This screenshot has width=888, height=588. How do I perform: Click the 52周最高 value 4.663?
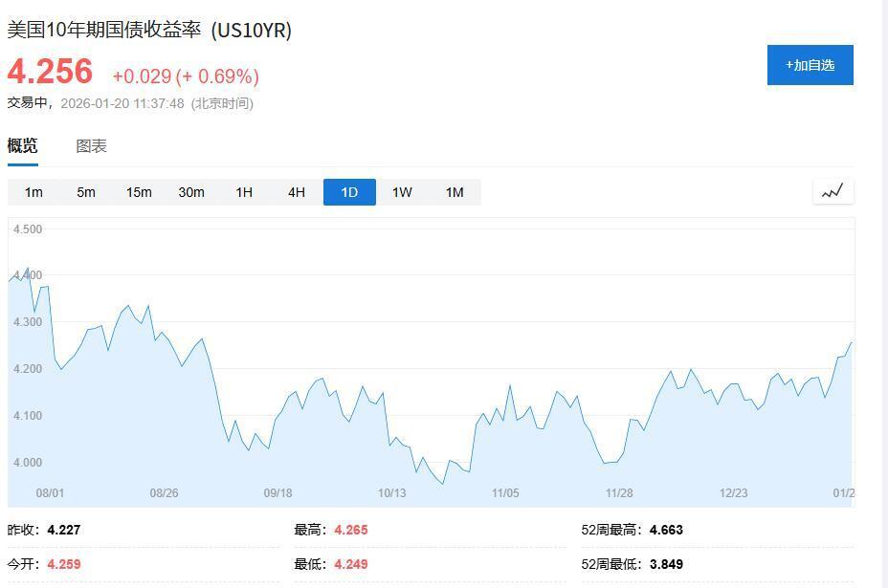(666, 530)
